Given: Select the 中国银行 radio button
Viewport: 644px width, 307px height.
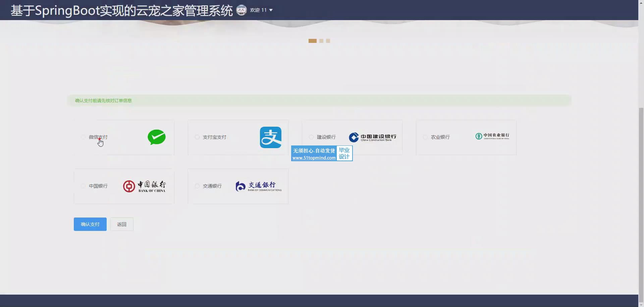Looking at the screenshot, I should coord(83,186).
